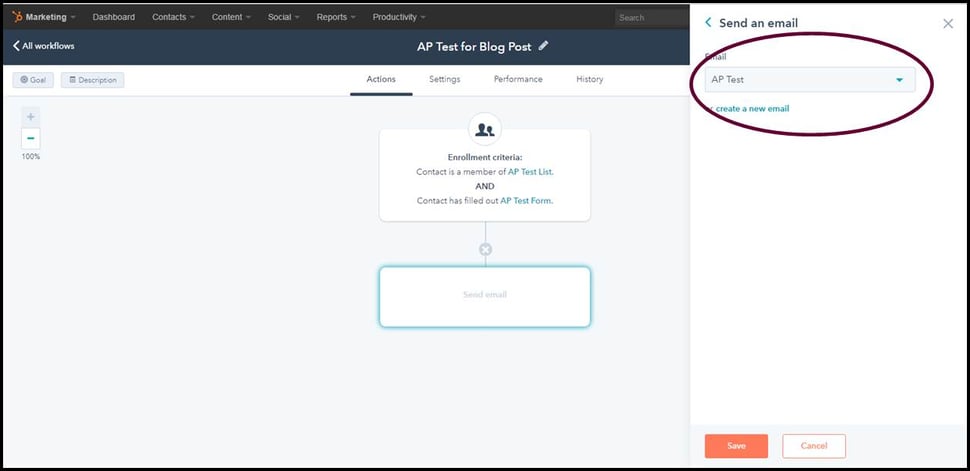
Task: View the History tab
Action: (589, 80)
